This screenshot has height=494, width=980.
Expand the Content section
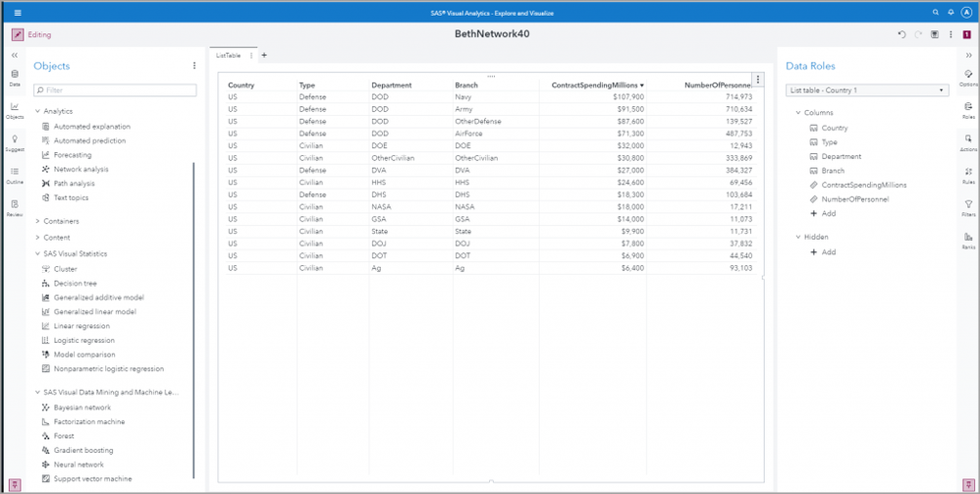tap(38, 238)
